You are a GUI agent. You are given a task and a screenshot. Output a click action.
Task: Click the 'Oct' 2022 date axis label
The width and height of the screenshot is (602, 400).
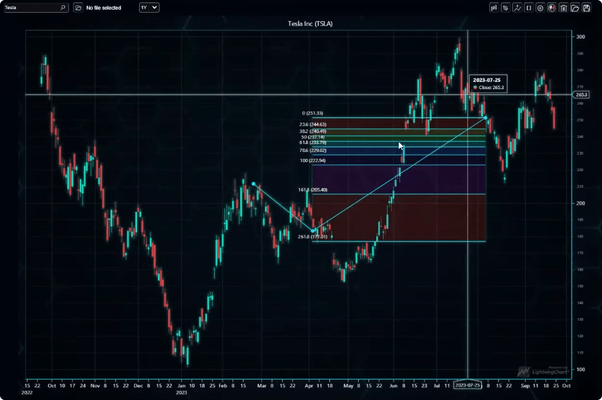[52, 385]
